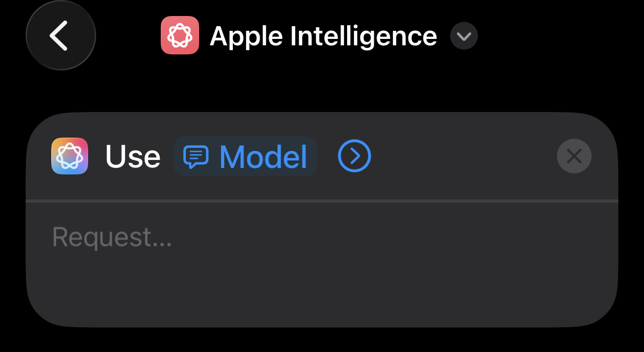The height and width of the screenshot is (352, 644).
Task: Open the shortcut title dropdown chevron
Action: coord(464,36)
